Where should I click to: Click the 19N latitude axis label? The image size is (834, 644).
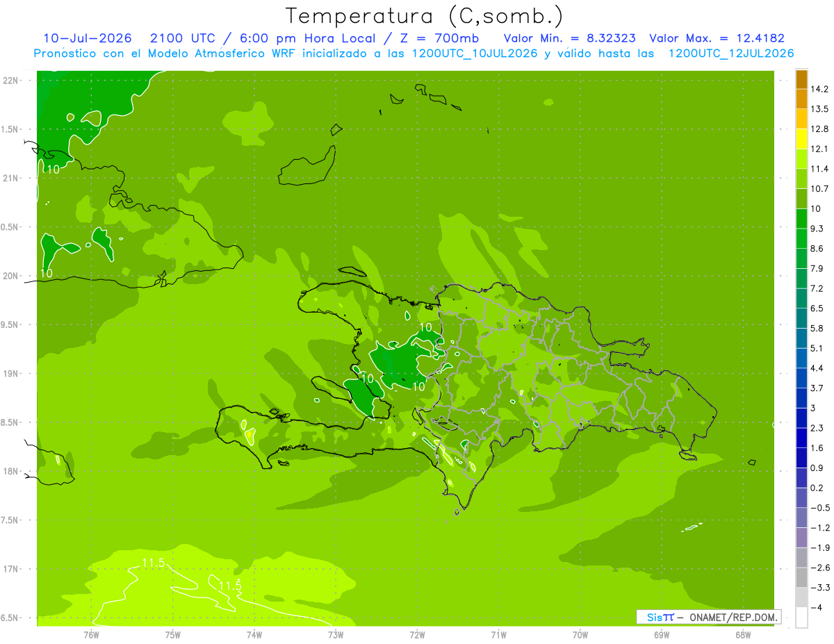(x=10, y=374)
